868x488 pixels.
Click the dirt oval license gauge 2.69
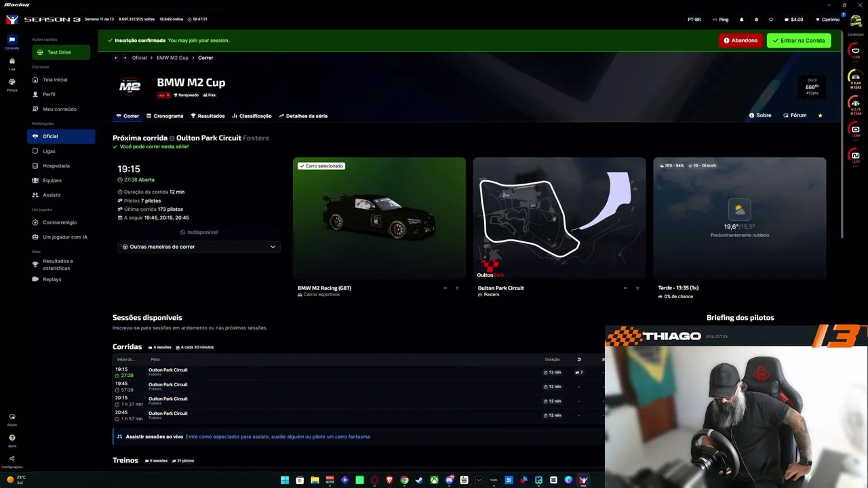pos(855,130)
